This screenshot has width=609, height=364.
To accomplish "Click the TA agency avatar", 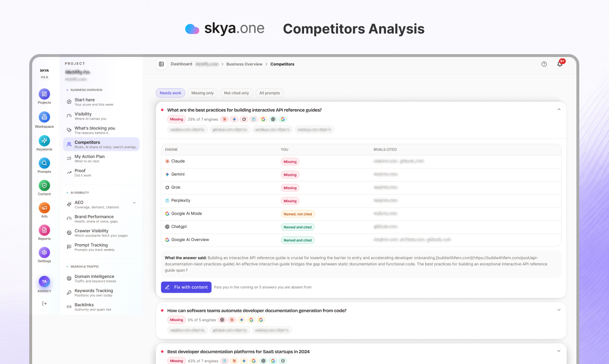I will 44,282.
